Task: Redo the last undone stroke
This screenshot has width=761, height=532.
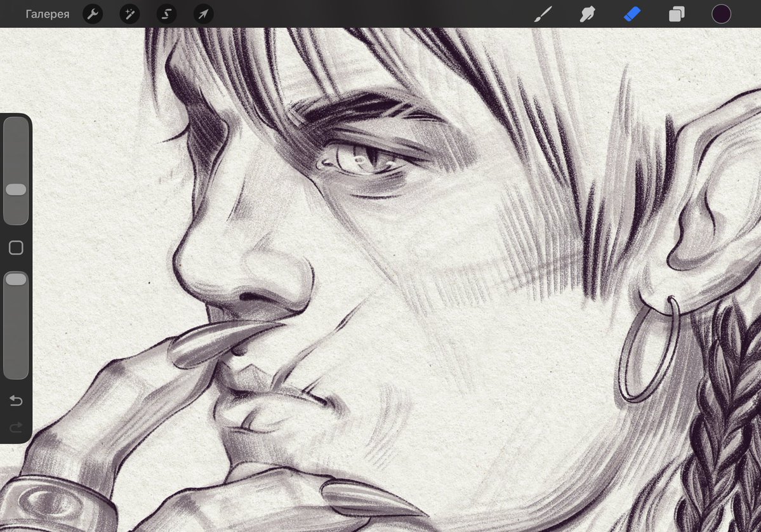Action: tap(16, 427)
